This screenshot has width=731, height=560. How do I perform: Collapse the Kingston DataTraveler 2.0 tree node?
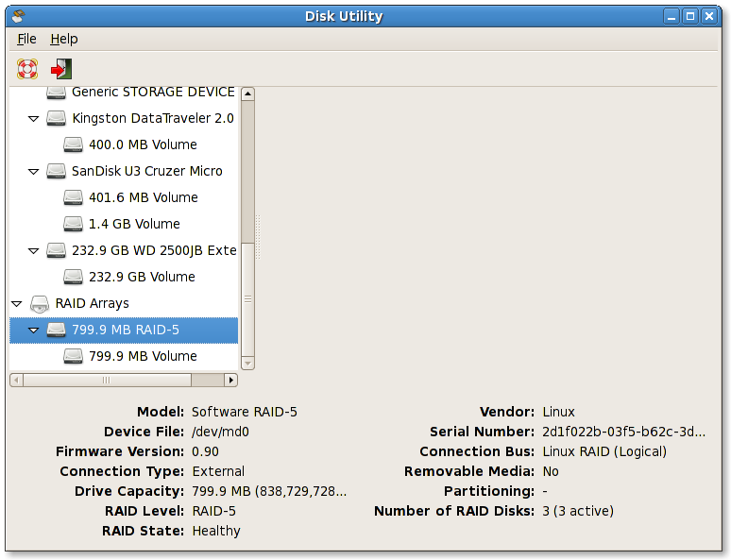point(34,119)
